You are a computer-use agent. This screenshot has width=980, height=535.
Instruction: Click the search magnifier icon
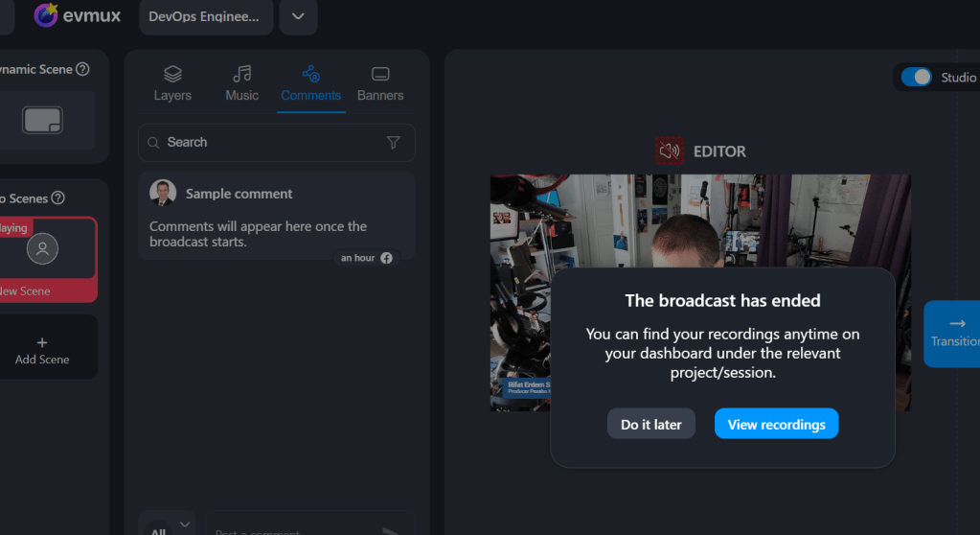tap(153, 143)
